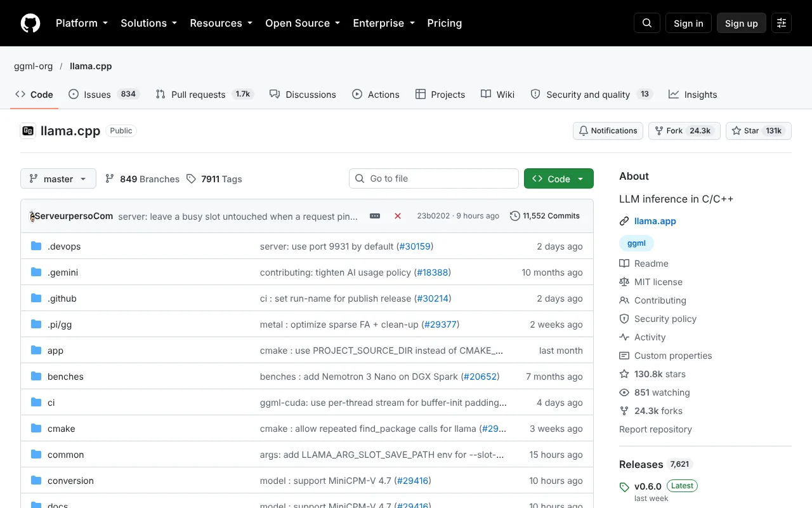Click the link icon beside llama.app
This screenshot has height=508, width=812.
[x=624, y=221]
